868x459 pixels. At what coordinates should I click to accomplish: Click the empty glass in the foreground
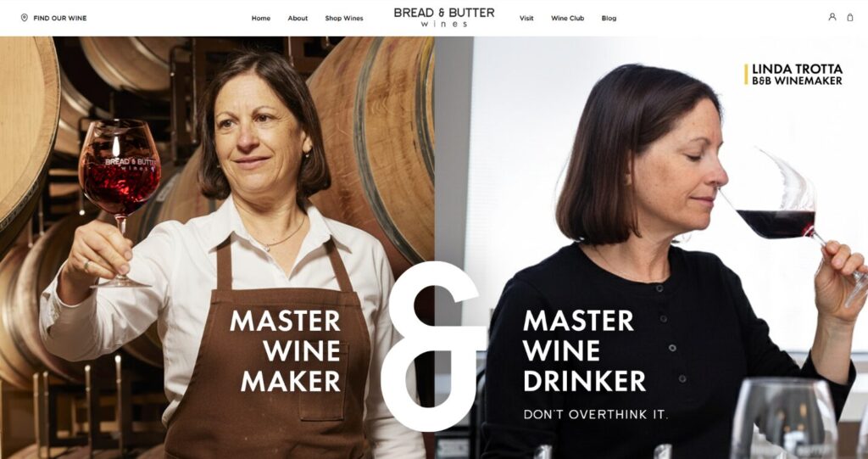click(x=784, y=418)
